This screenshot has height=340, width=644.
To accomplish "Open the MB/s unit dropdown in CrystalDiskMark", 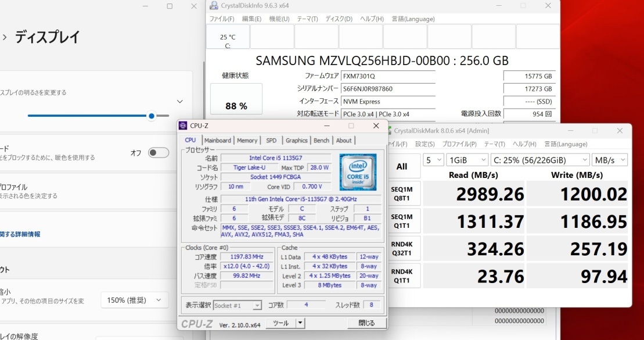I will [x=610, y=160].
